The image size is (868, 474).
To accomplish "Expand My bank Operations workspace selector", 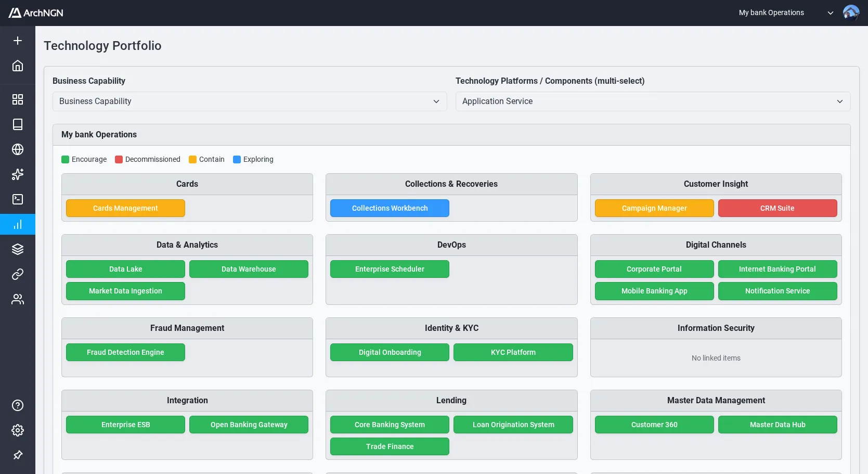I will [x=785, y=13].
